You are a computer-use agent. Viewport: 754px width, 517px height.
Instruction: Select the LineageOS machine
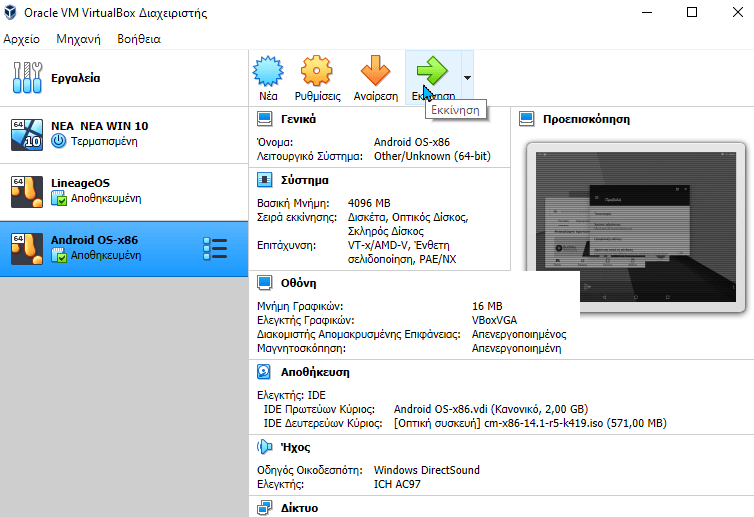(124, 192)
